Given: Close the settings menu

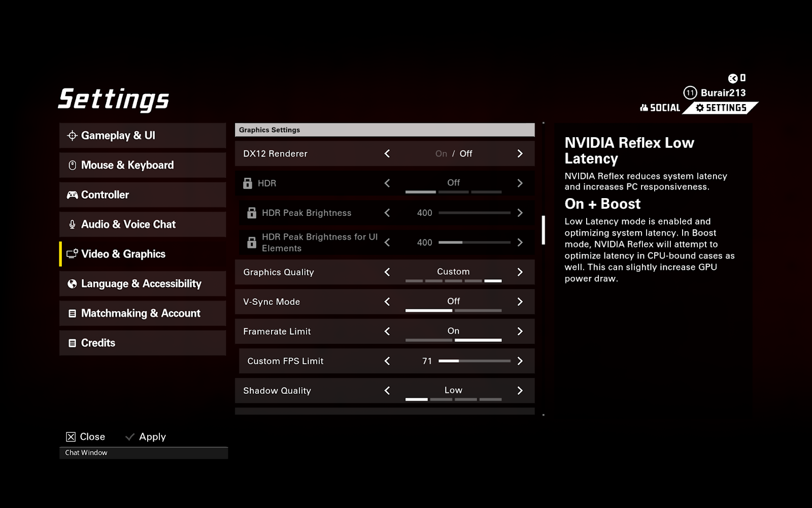Looking at the screenshot, I should 86,437.
